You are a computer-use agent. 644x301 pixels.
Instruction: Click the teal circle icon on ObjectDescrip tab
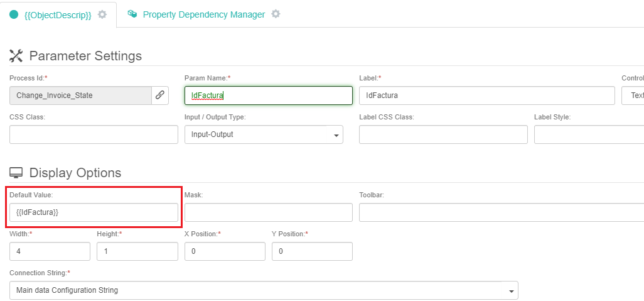14,15
